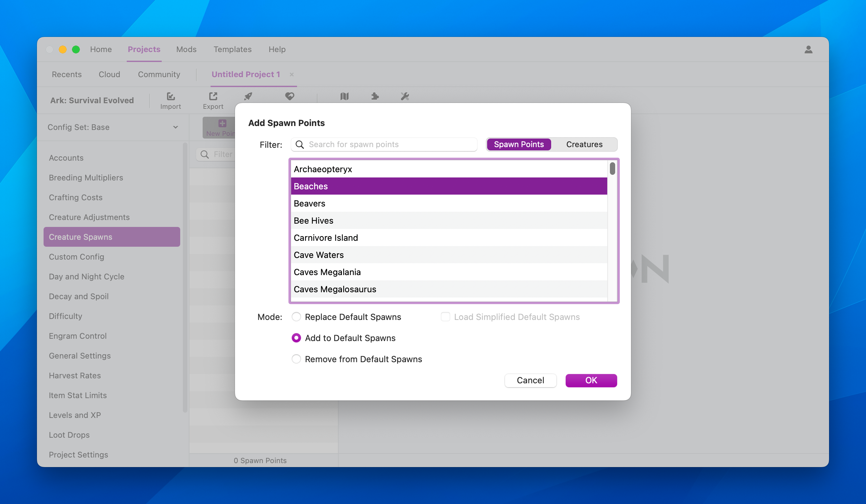Screen dimensions: 866x504
Task: Click the puzzle piece mods icon
Action: click(375, 96)
